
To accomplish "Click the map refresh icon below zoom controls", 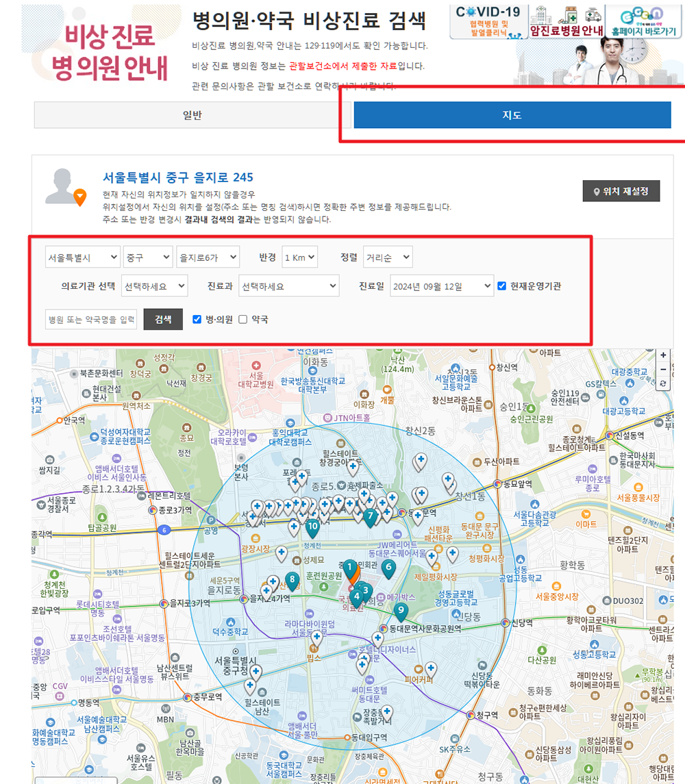I will (x=663, y=384).
